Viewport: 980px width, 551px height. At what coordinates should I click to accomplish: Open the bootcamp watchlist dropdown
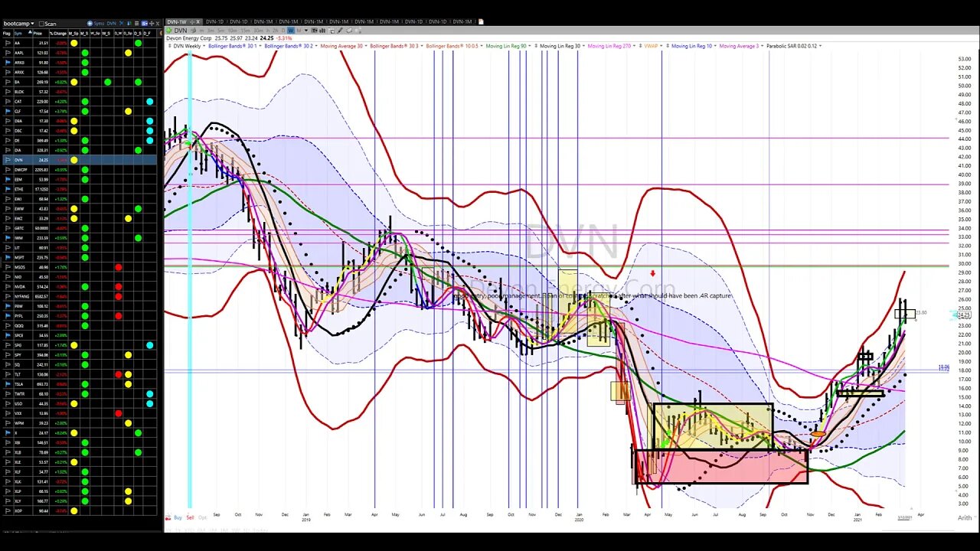21,24
